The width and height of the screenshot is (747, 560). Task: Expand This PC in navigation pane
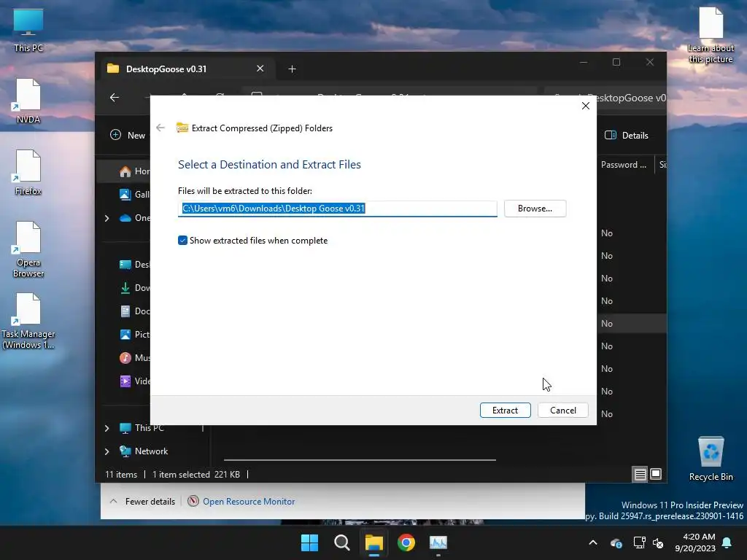point(107,428)
